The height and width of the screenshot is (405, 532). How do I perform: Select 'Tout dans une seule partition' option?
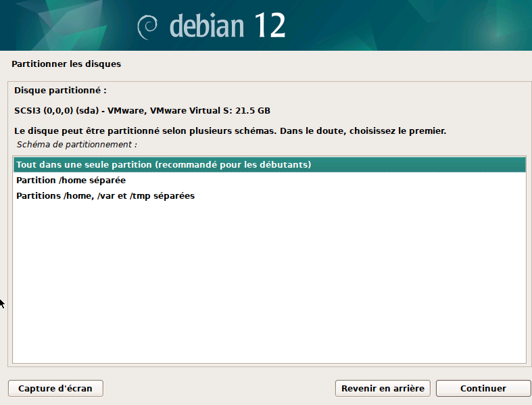270,165
